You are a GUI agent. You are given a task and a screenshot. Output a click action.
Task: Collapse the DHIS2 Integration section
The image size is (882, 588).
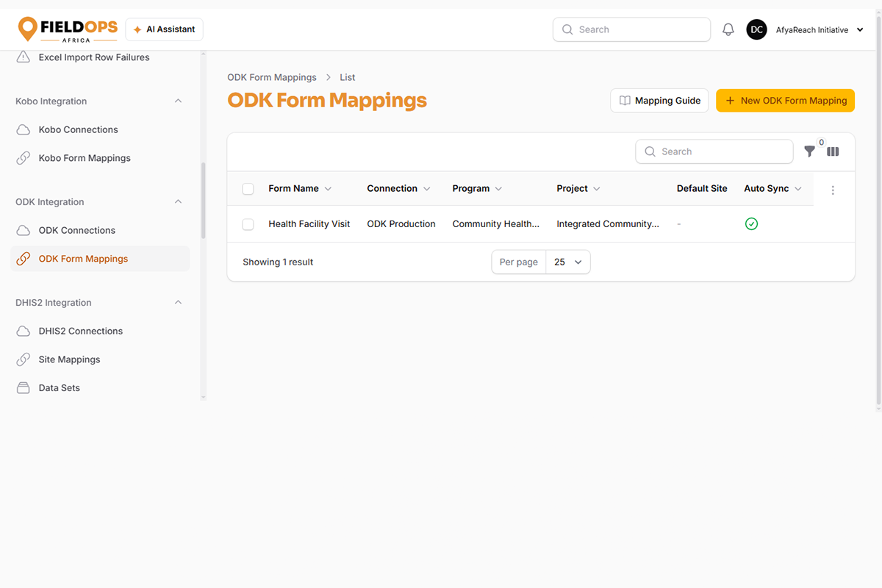click(x=178, y=303)
